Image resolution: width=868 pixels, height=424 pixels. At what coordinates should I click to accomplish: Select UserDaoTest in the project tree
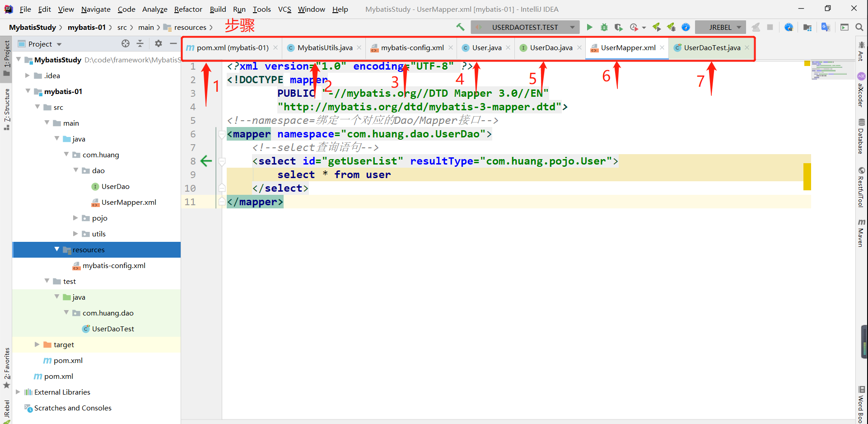(113, 329)
